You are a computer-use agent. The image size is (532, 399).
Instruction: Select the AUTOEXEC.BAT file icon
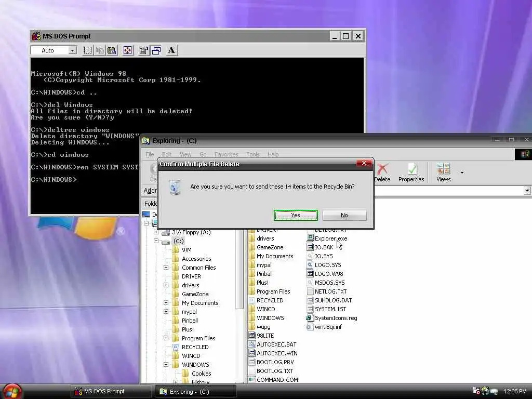click(252, 344)
